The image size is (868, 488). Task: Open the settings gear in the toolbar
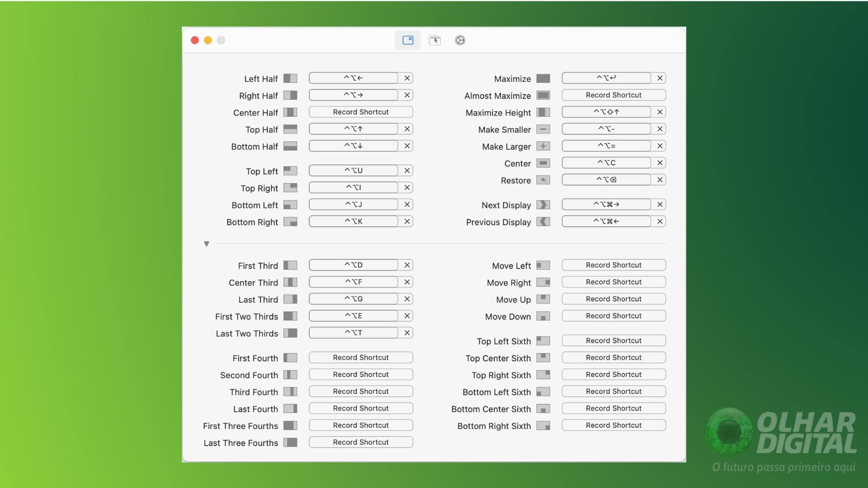point(460,40)
